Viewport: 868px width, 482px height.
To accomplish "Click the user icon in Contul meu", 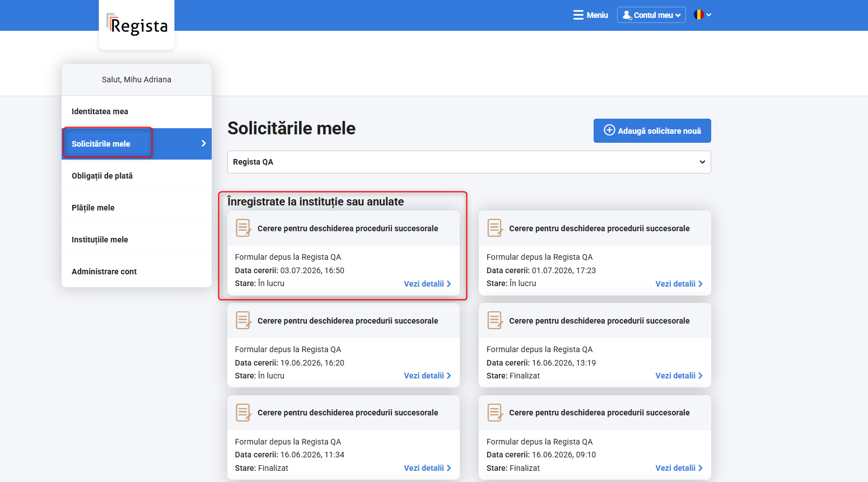I will point(627,15).
